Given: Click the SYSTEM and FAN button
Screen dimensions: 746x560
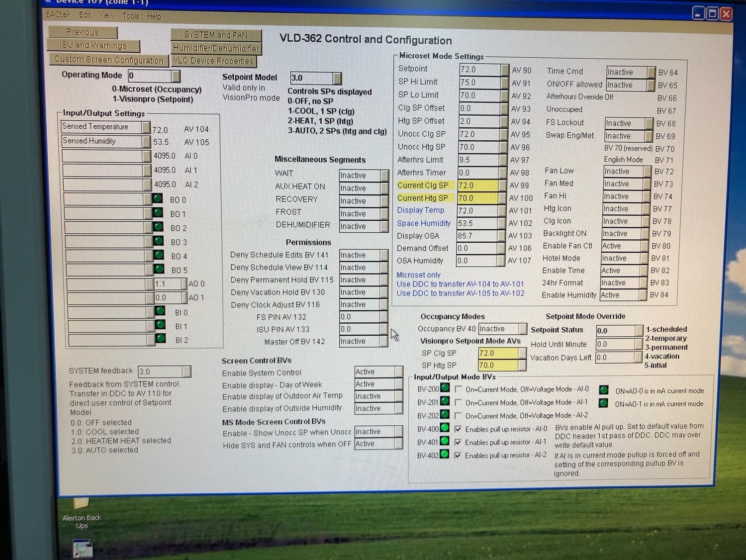Looking at the screenshot, I should [216, 35].
